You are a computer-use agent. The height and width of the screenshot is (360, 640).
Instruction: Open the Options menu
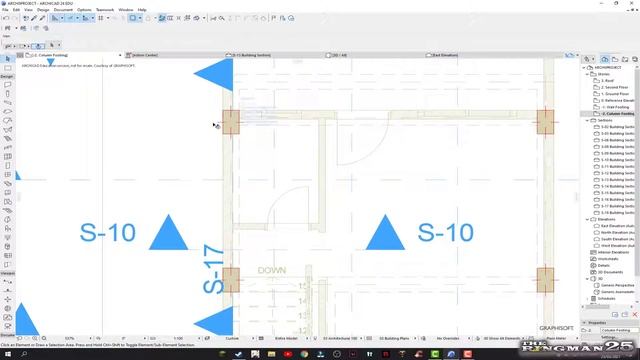coord(84,10)
